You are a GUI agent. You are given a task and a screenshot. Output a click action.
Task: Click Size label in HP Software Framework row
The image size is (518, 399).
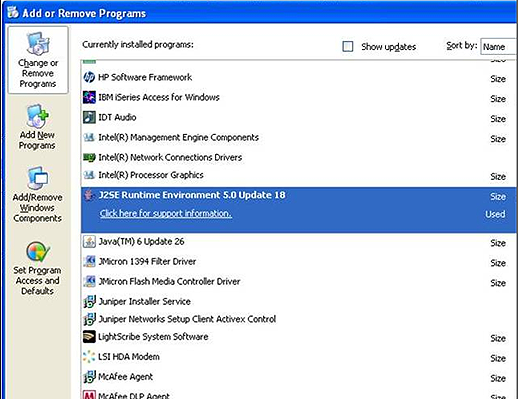(x=498, y=79)
